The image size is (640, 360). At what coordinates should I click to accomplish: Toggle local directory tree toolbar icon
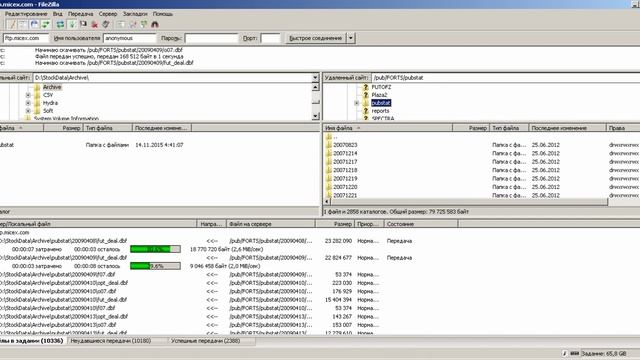(23, 24)
